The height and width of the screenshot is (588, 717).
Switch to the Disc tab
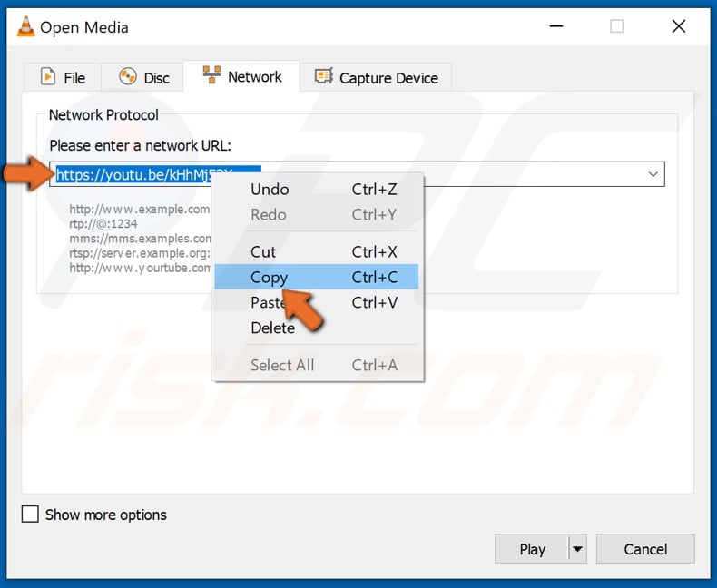coord(142,77)
